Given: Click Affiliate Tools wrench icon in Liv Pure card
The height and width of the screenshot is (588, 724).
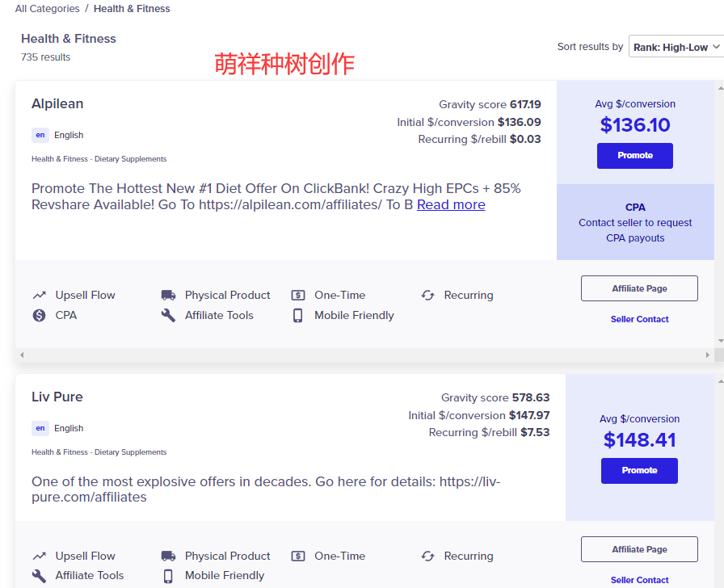Looking at the screenshot, I should click(40, 576).
